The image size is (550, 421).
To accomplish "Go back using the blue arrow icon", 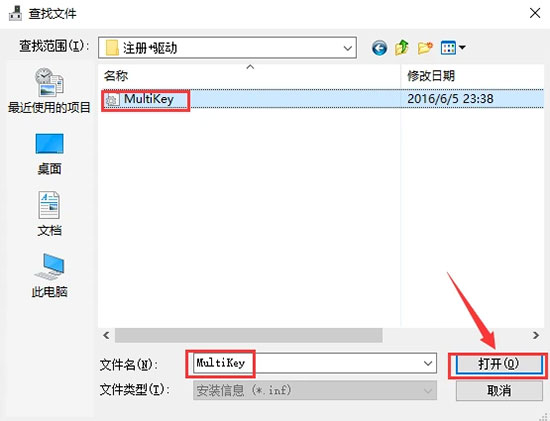I will click(x=379, y=48).
